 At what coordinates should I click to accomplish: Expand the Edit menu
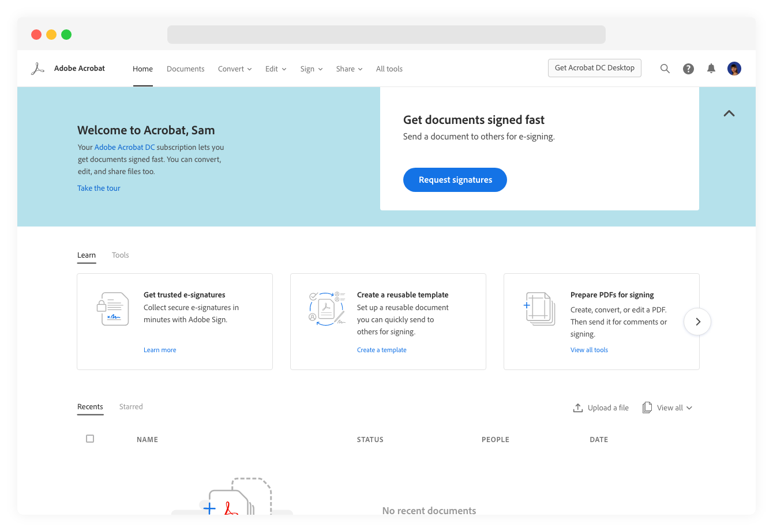click(276, 69)
